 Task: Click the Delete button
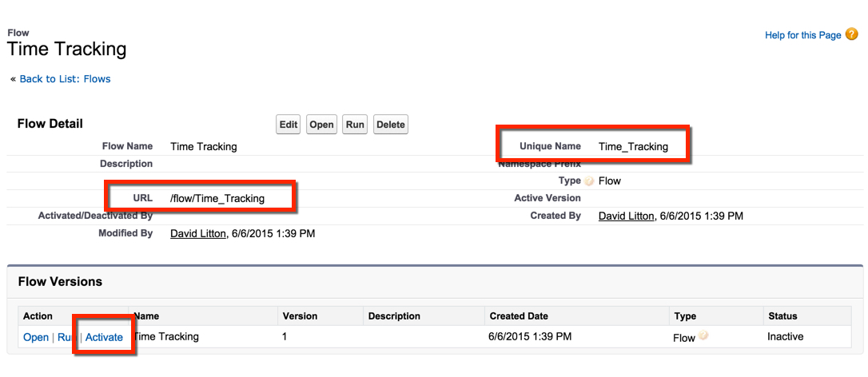click(391, 125)
